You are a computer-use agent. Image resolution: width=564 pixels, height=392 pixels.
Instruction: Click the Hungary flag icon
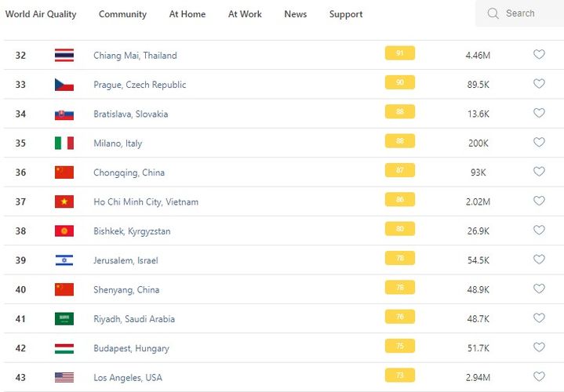tap(64, 348)
